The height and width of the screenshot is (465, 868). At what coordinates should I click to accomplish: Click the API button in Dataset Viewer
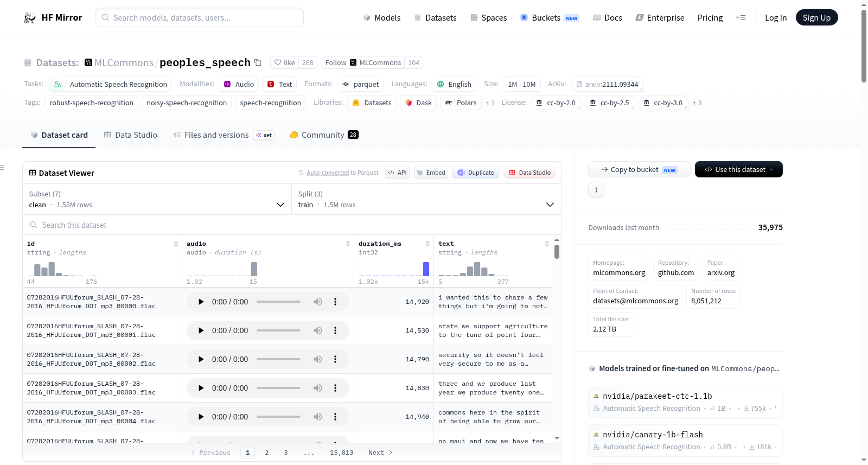[x=397, y=173]
